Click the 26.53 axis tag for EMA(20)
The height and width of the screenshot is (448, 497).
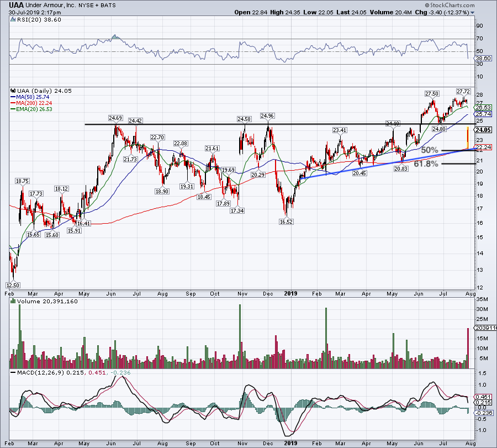[x=483, y=108]
